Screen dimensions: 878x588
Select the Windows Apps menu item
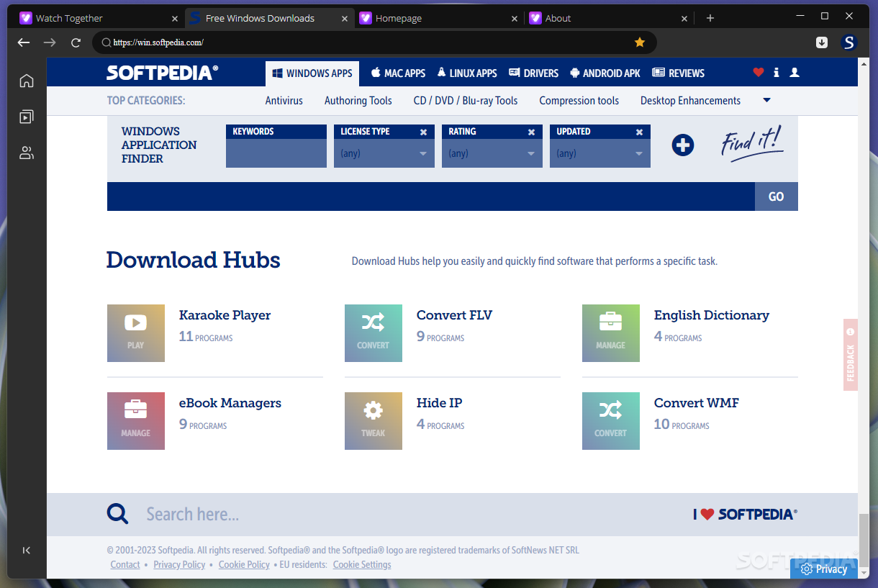(312, 73)
